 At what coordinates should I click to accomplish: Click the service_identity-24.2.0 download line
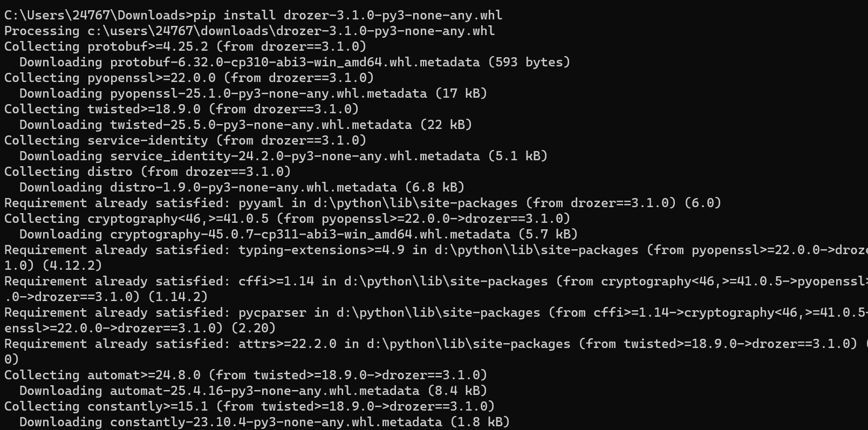(x=283, y=156)
